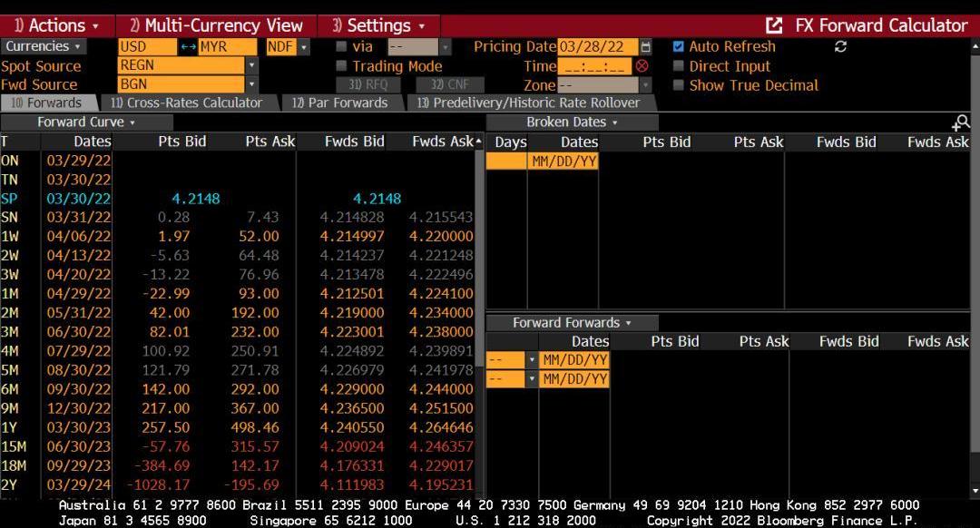Open the Pricing Date calendar icon
This screenshot has width=980, height=528.
coord(646,47)
